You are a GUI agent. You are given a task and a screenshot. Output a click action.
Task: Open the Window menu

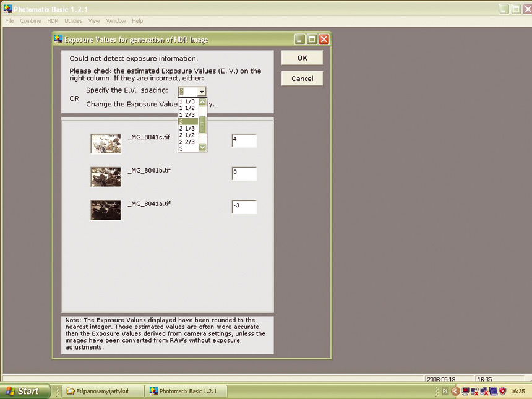pyautogui.click(x=116, y=20)
